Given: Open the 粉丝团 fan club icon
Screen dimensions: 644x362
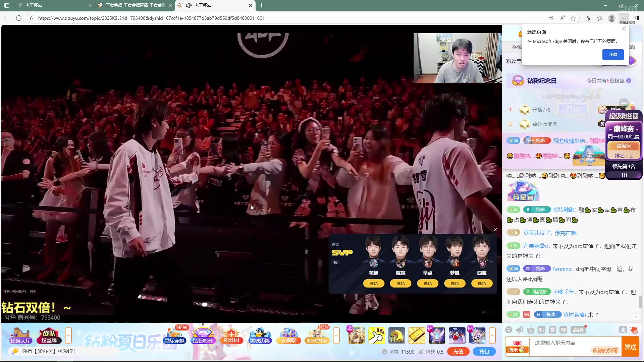Looking at the screenshot, I should tap(231, 336).
